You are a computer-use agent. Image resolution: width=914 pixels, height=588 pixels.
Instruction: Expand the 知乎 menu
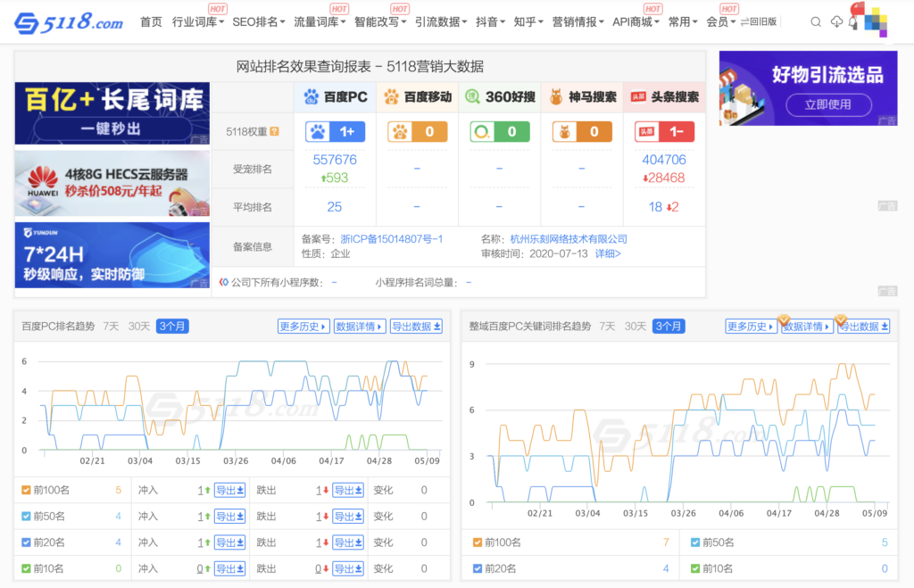coord(528,22)
